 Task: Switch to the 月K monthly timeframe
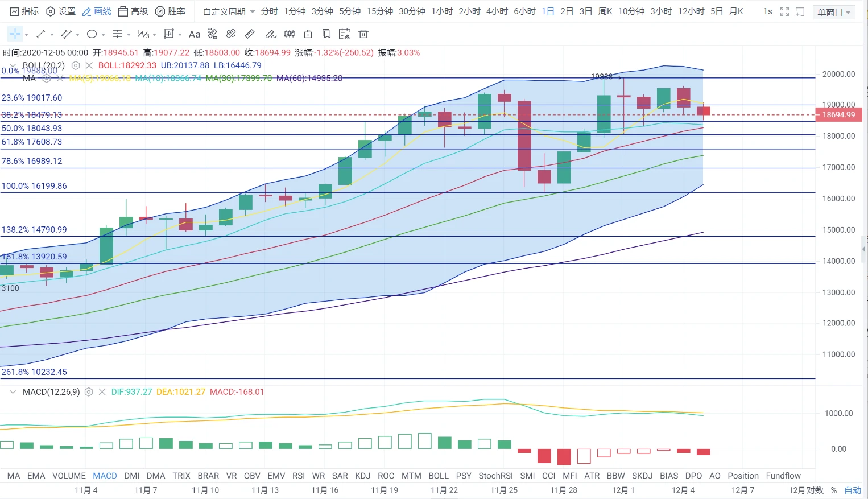(x=736, y=11)
